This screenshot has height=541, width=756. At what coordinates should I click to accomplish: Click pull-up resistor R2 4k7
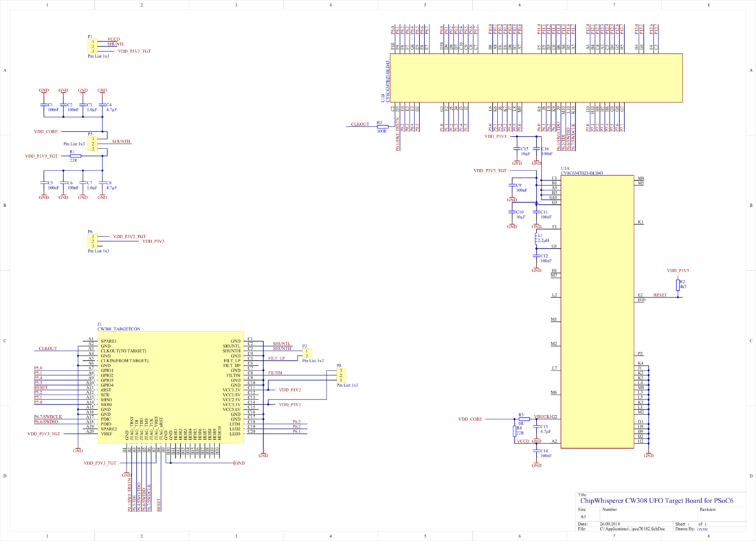tap(678, 285)
